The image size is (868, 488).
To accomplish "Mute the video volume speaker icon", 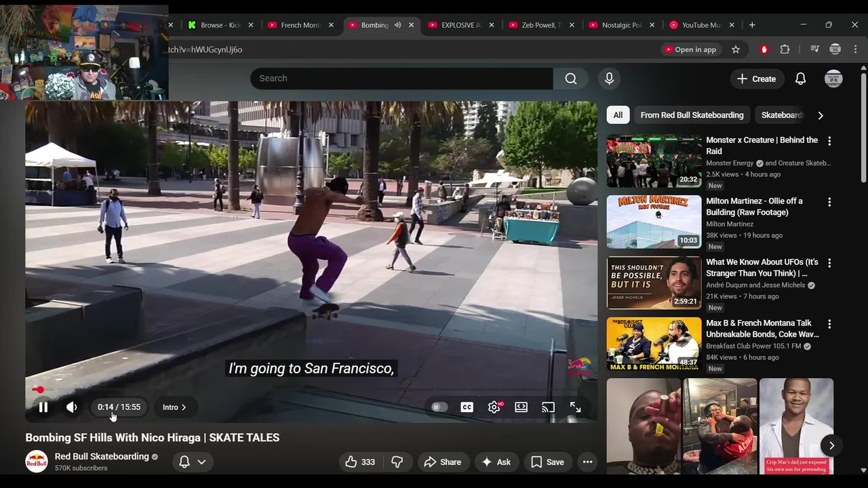I will click(x=71, y=407).
